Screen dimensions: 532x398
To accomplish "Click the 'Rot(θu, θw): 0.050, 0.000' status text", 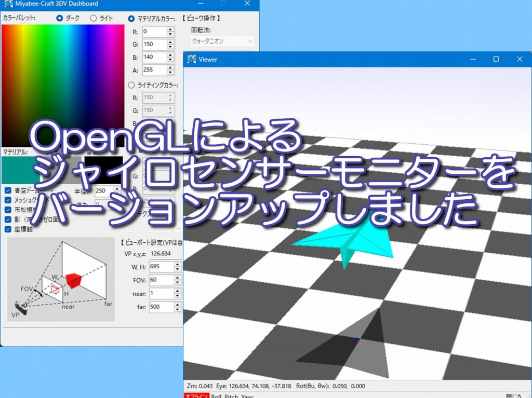I will click(330, 386).
